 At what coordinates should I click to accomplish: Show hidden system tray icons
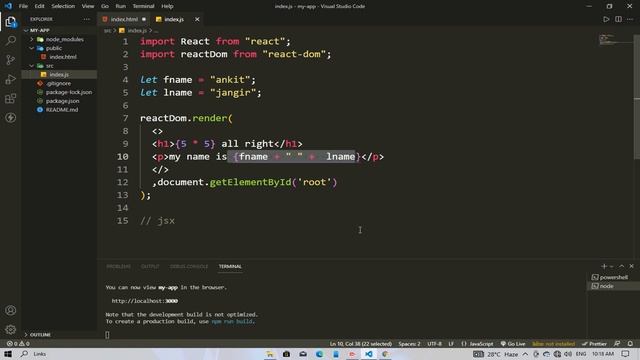click(525, 354)
